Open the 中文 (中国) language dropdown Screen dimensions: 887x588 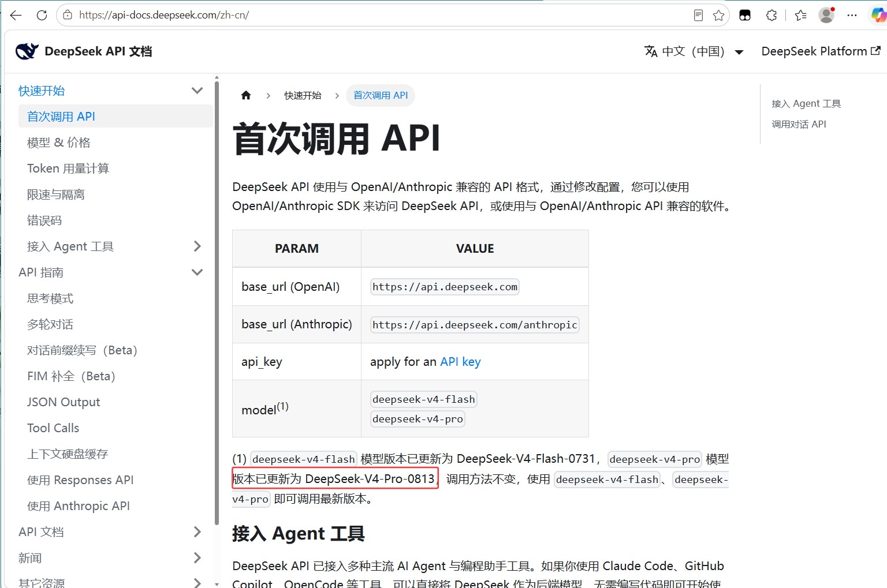(694, 51)
